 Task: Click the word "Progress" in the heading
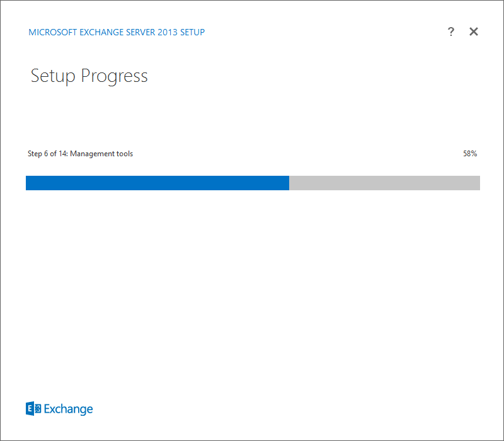tap(114, 77)
